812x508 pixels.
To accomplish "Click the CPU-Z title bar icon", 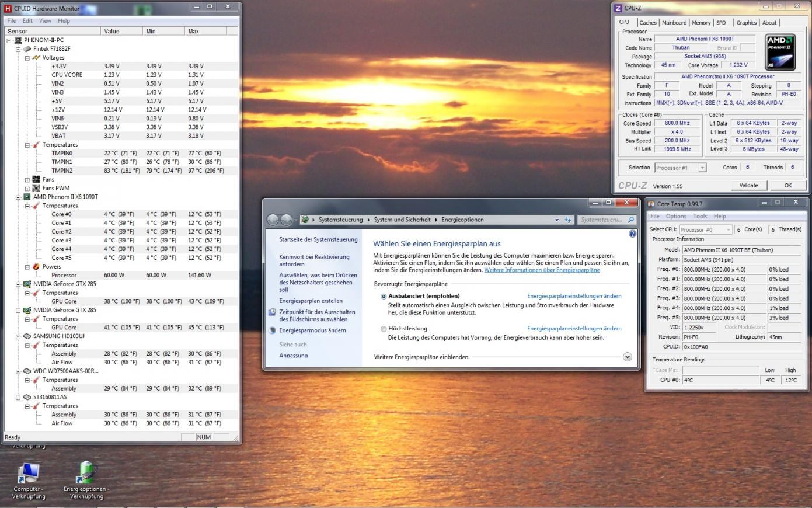I will [x=618, y=8].
